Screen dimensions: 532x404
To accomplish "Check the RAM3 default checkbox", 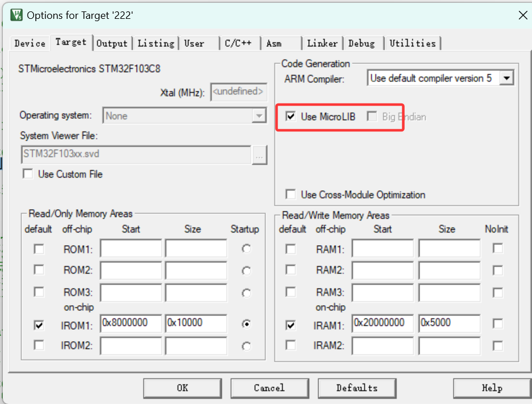I will (291, 292).
